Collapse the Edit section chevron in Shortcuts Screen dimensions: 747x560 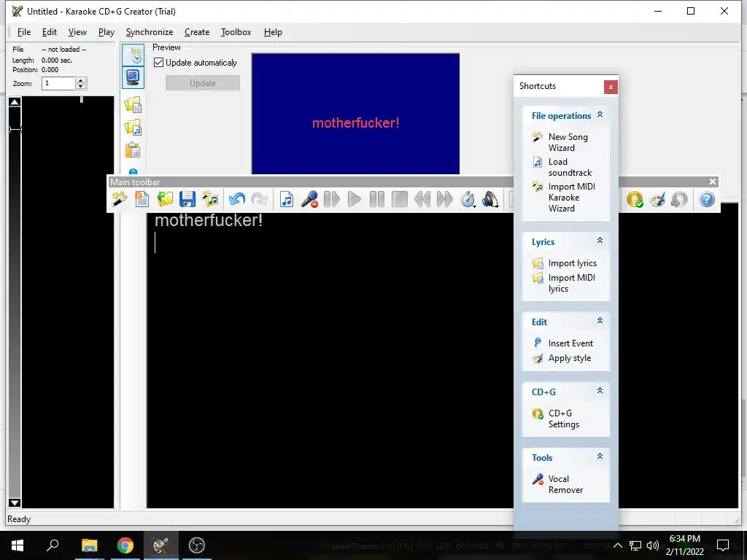(x=600, y=321)
